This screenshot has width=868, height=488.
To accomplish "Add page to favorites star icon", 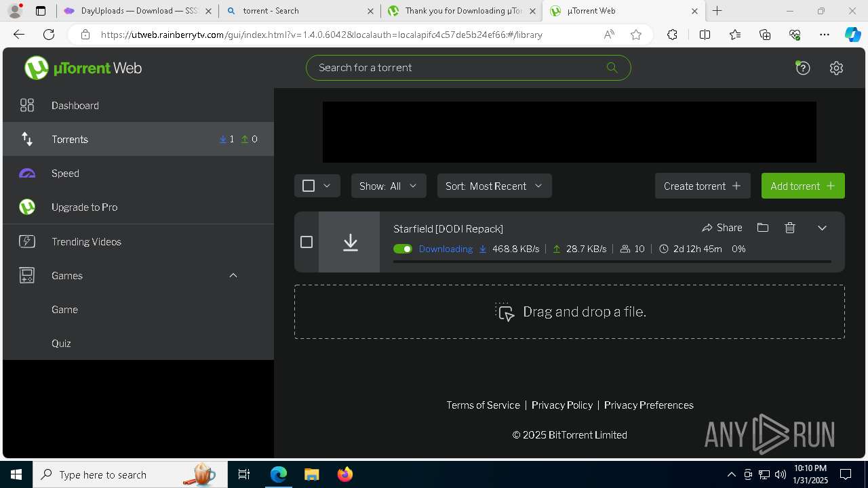I will (x=636, y=35).
